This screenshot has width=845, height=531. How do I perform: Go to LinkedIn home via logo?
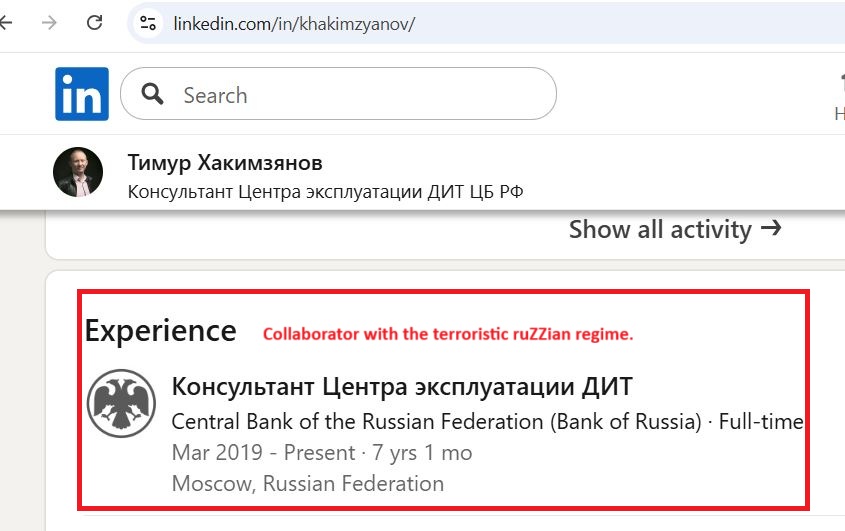pyautogui.click(x=82, y=95)
